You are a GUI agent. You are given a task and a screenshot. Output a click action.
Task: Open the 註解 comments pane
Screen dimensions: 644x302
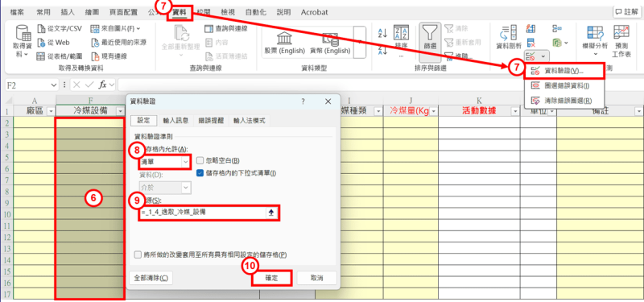626,12
